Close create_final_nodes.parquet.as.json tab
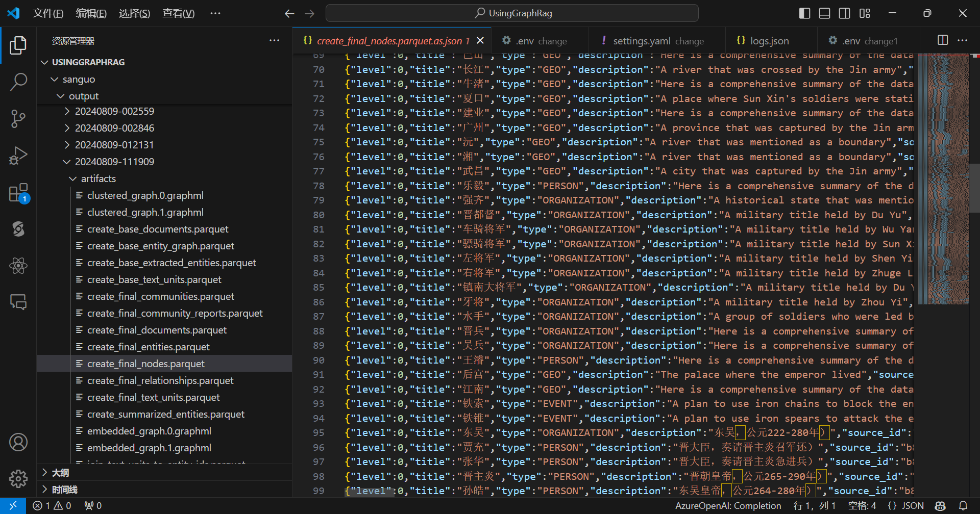The width and height of the screenshot is (980, 514). (x=480, y=40)
